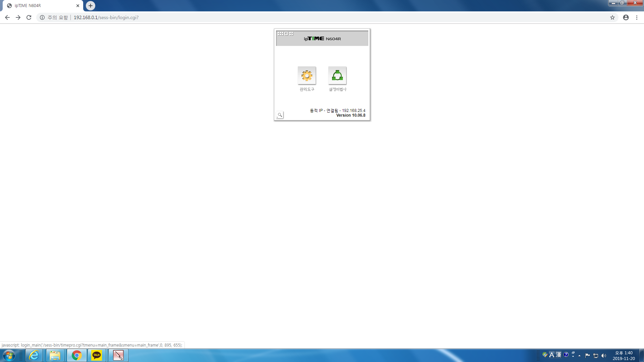Open the clock showing 오후 1:40

click(624, 356)
